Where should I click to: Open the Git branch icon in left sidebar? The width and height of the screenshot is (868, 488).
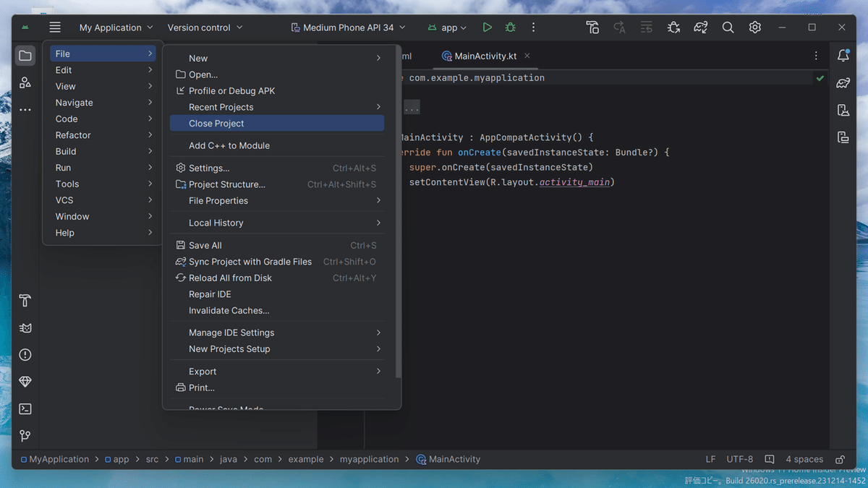point(25,435)
